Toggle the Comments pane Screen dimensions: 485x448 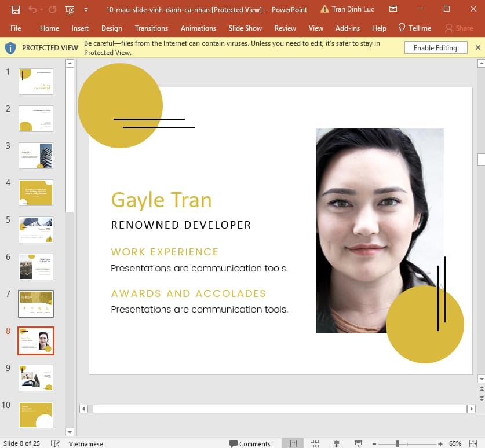tap(250, 443)
